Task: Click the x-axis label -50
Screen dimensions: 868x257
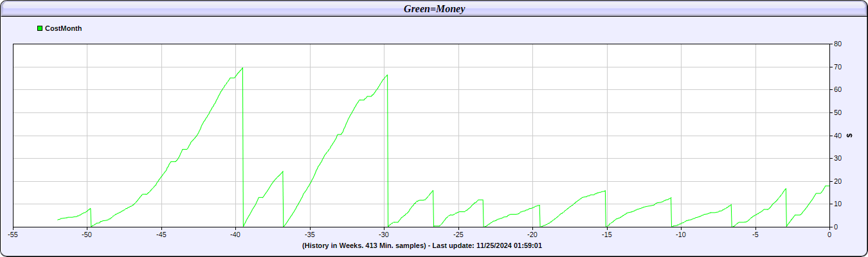Action: 87,235
